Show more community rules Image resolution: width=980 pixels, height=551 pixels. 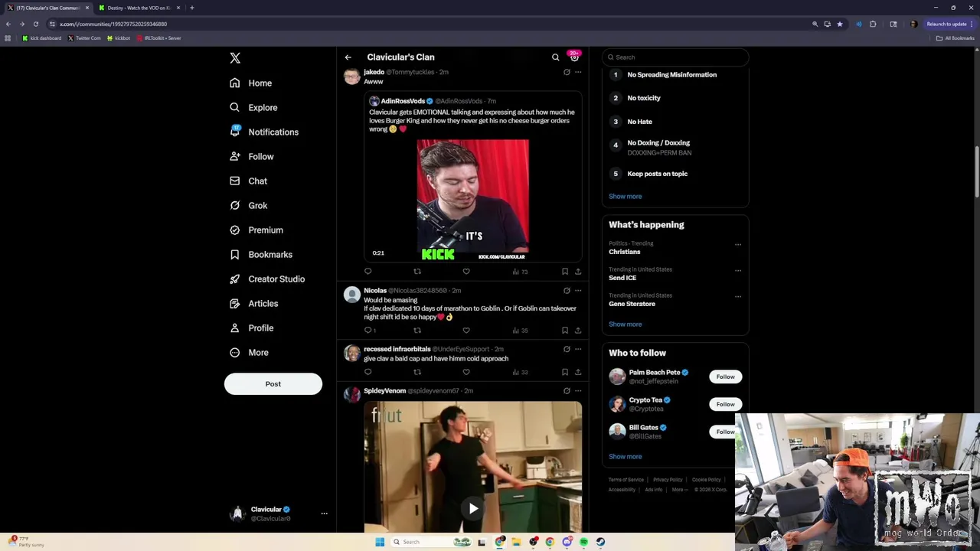click(x=626, y=197)
